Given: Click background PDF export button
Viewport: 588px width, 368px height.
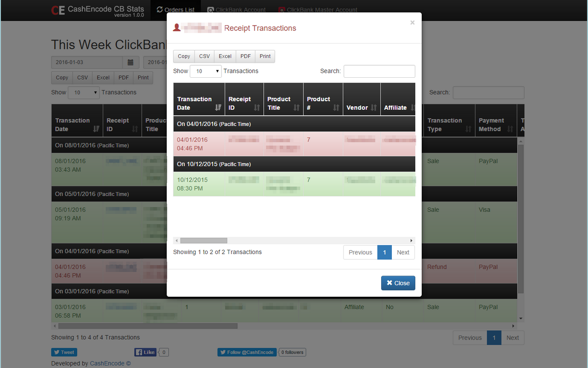Looking at the screenshot, I should tap(124, 78).
